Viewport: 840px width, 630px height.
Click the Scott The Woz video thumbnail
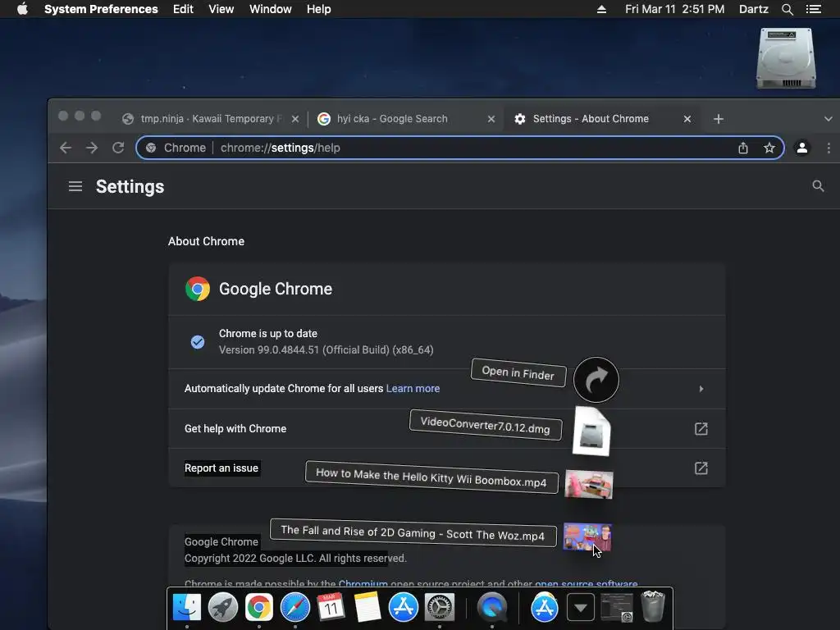(587, 536)
